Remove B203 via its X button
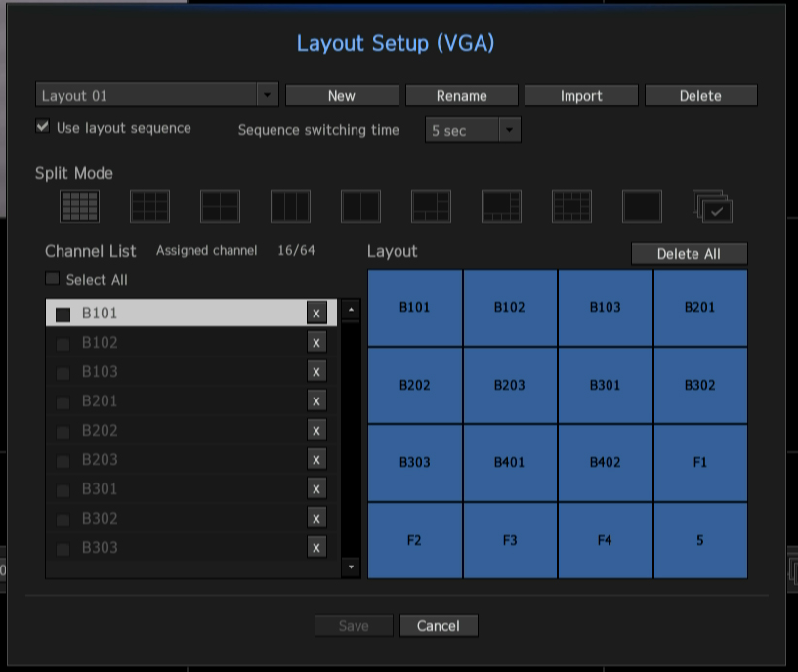The width and height of the screenshot is (798, 672). point(316,460)
